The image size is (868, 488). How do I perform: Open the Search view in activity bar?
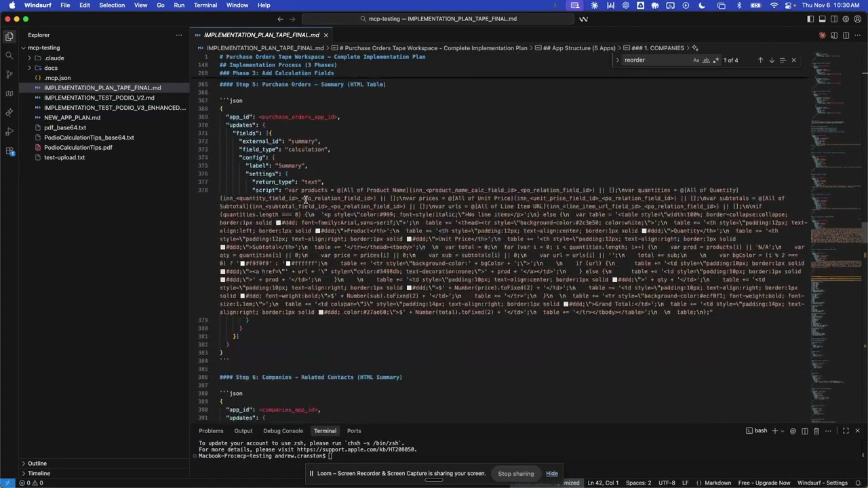[9, 55]
